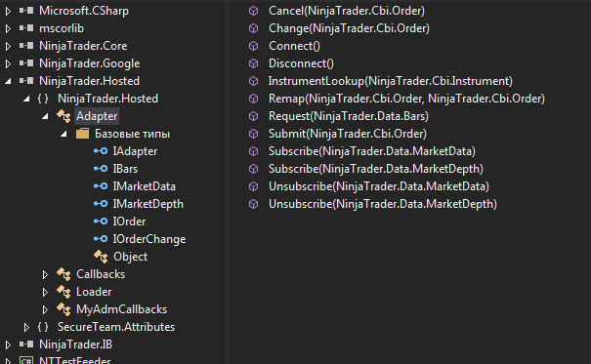
Task: Collapse the Базовые типы folder
Action: point(63,134)
